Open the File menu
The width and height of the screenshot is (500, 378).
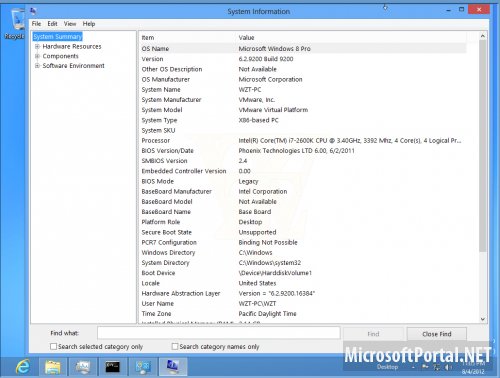(x=36, y=24)
